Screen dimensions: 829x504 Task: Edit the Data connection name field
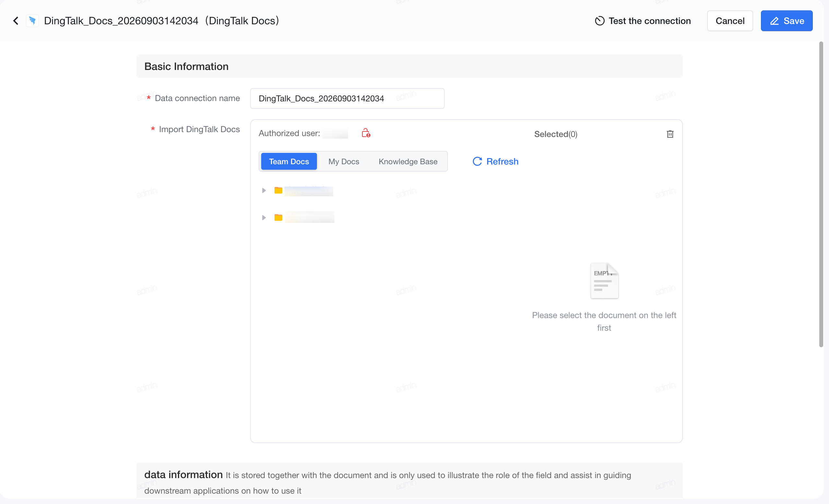(x=347, y=98)
